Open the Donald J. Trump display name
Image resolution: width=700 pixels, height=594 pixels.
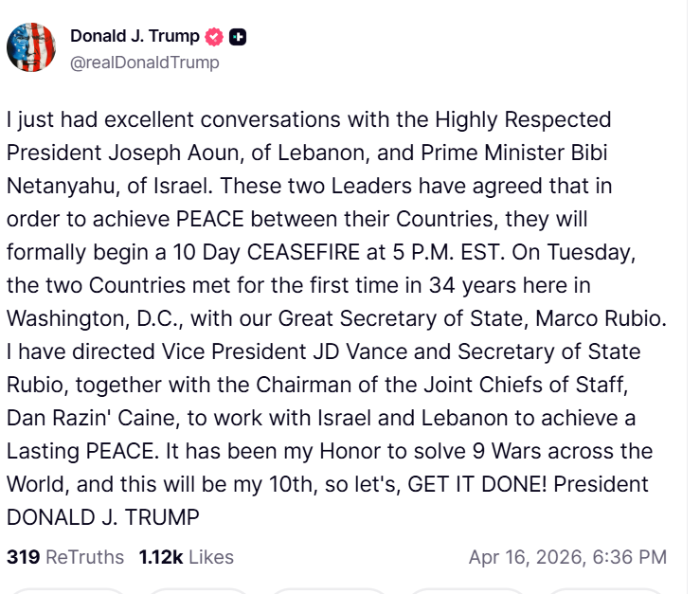(x=135, y=37)
